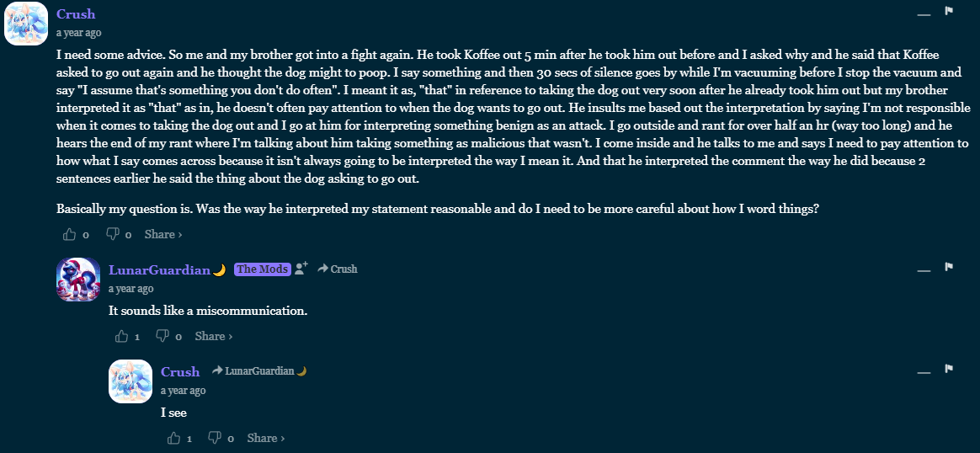Upvote LunarGuardian's miscommunication reply
The height and width of the screenshot is (453, 980).
(x=121, y=336)
